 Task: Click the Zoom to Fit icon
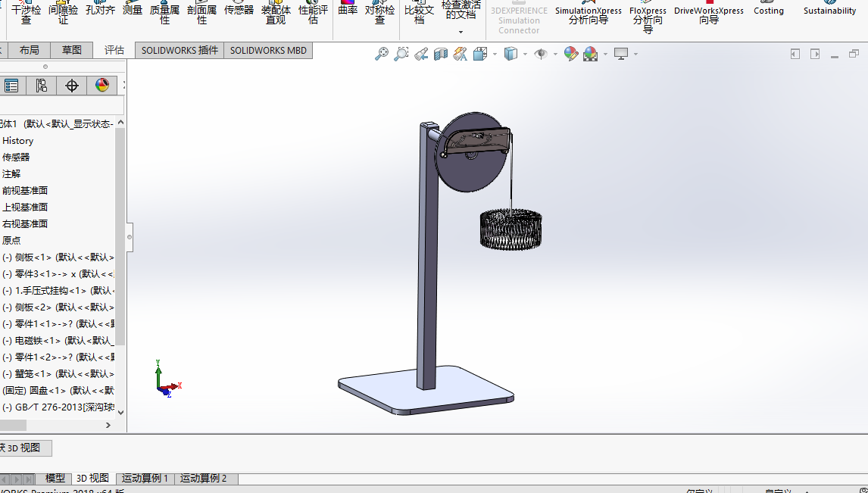coord(382,54)
